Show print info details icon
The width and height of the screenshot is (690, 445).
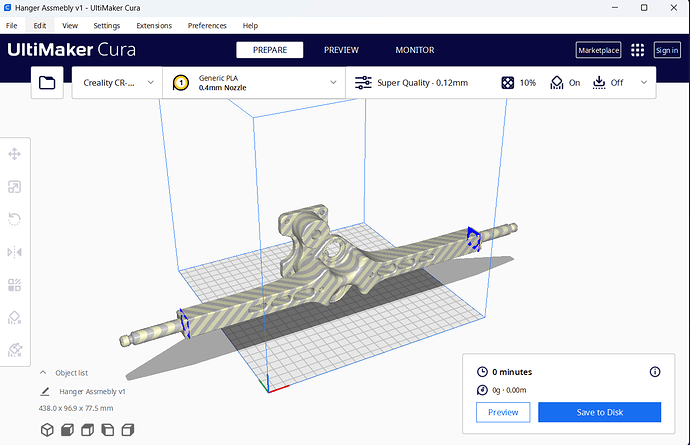click(x=655, y=372)
